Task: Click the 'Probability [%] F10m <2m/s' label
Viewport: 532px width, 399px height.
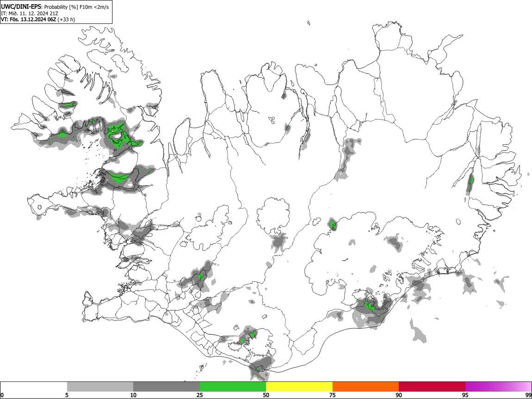Action: pos(76,7)
